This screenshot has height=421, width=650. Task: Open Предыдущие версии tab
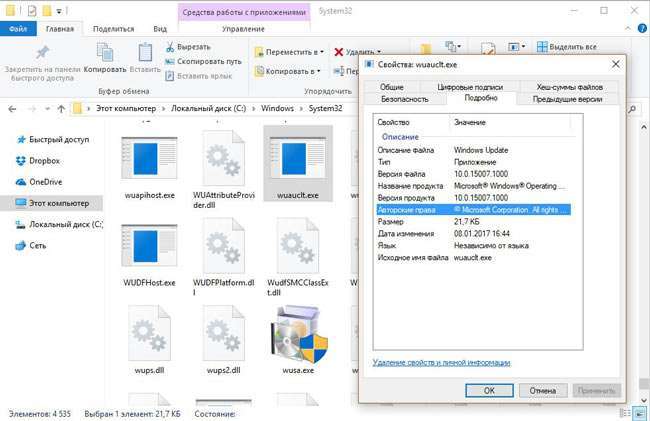(x=567, y=99)
